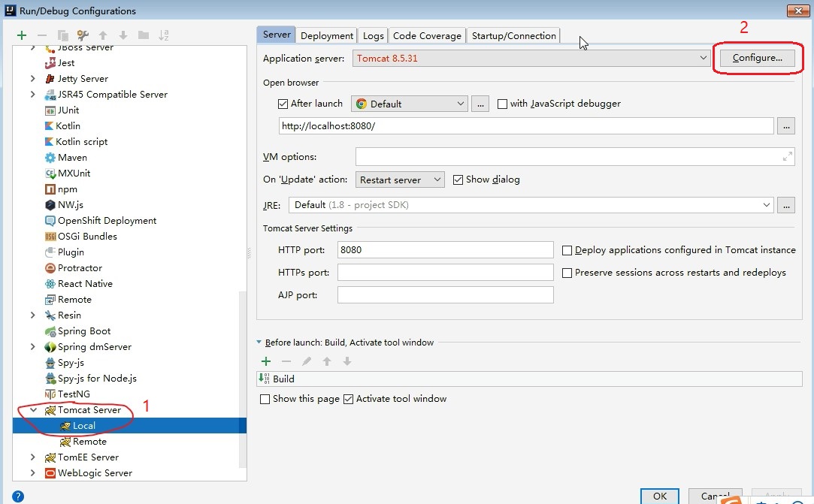Click the HTTPs port field
The image size is (814, 504).
[x=446, y=273]
